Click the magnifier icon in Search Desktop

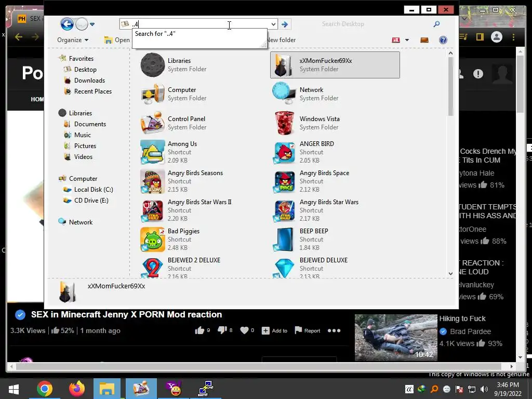click(436, 24)
